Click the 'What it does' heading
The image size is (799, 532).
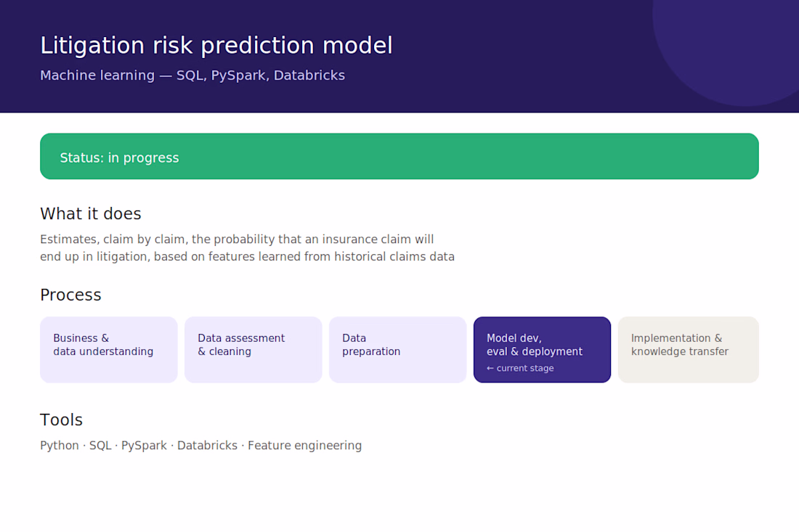click(x=91, y=214)
